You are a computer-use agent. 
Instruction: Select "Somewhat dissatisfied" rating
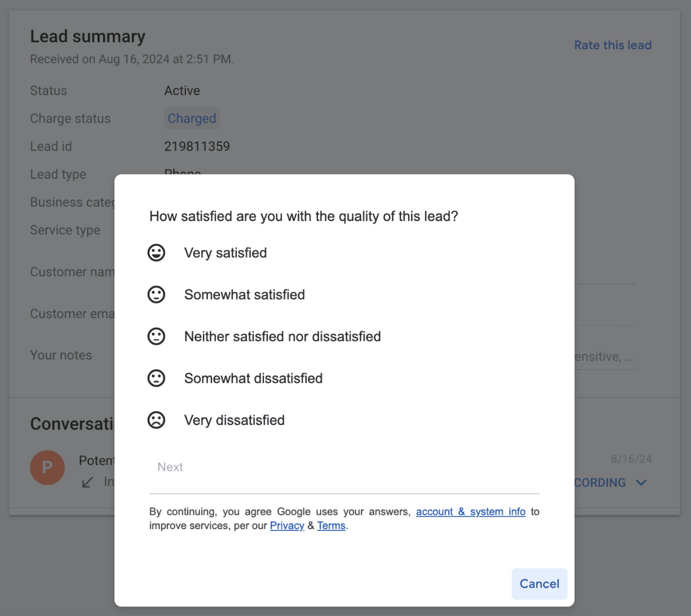(x=253, y=378)
